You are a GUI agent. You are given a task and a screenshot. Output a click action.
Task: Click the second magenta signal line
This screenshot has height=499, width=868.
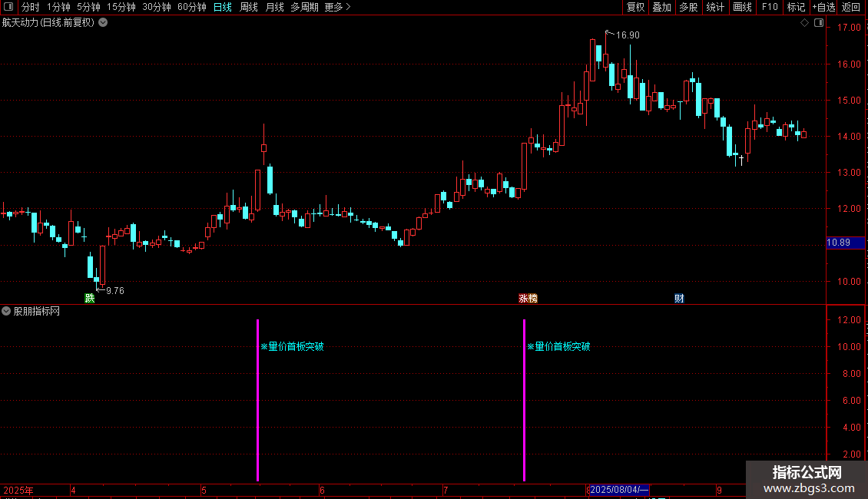tap(524, 400)
